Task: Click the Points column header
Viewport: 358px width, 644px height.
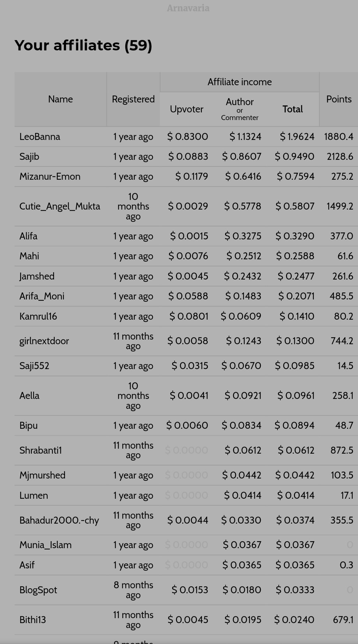Action: 339,99
